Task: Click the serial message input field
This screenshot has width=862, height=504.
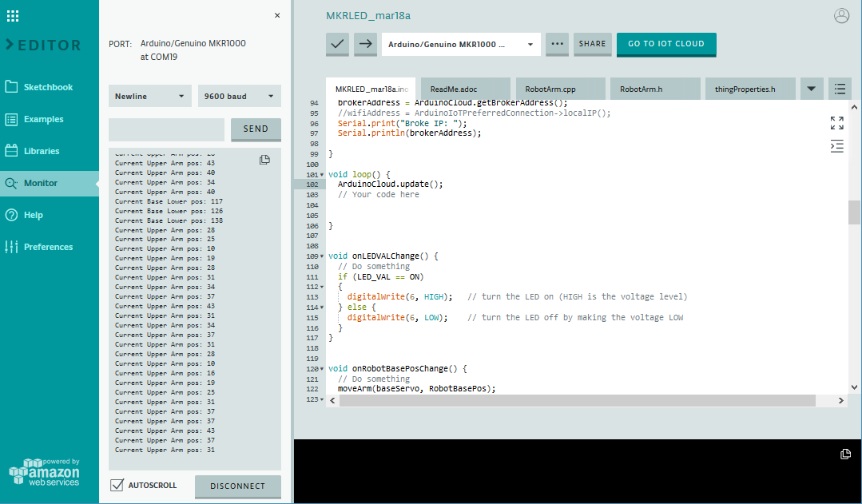Action: coord(166,129)
